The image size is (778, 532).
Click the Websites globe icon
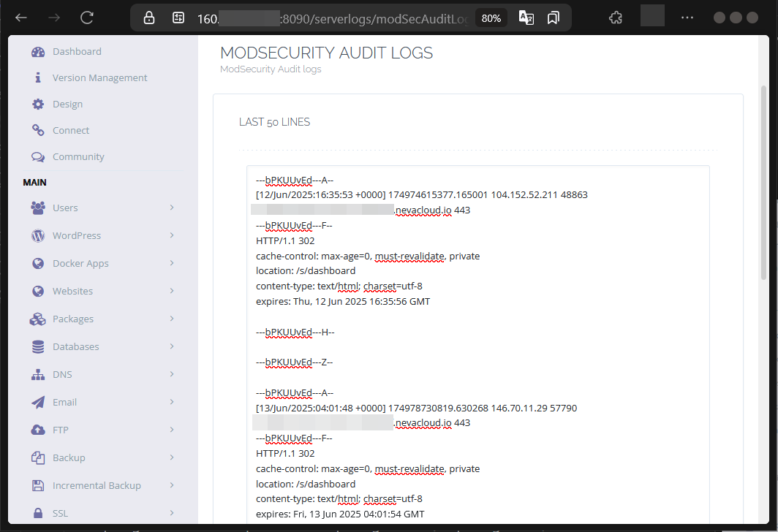(38, 291)
